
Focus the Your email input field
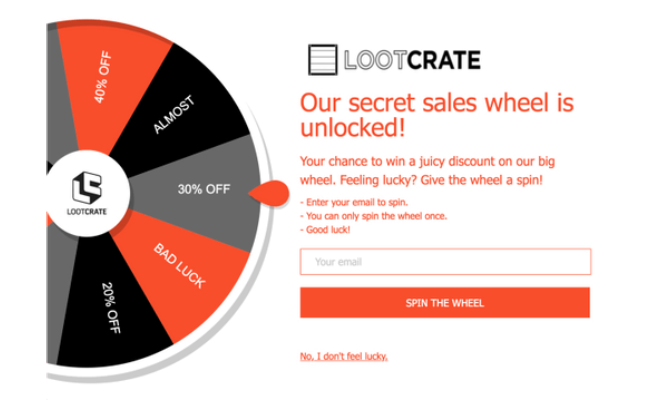pos(445,262)
